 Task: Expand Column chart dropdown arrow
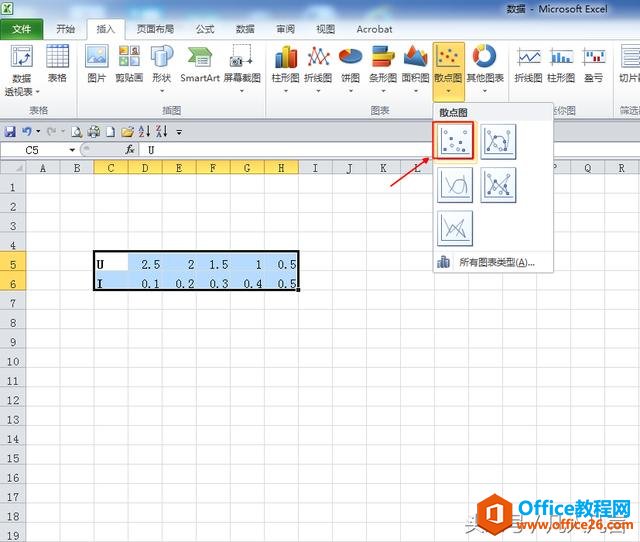tap(286, 91)
